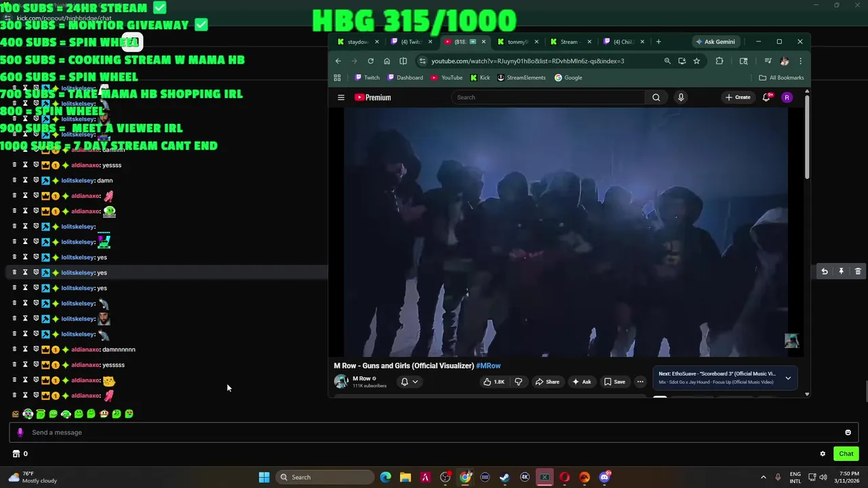
Task: Open Discord from the taskbar
Action: pyautogui.click(x=604, y=477)
